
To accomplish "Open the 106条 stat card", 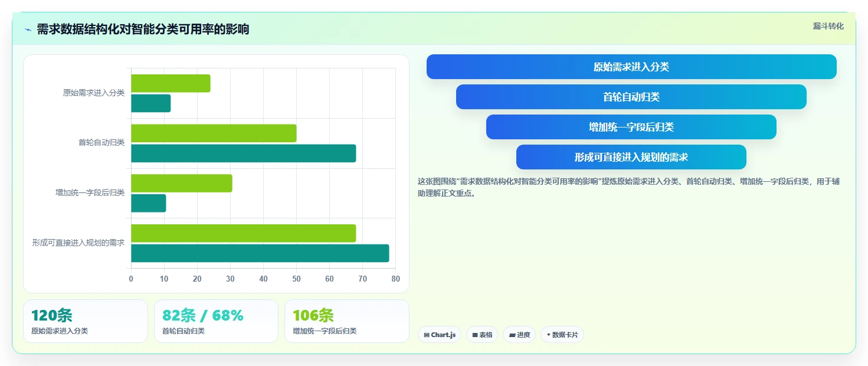I will pos(347,321).
